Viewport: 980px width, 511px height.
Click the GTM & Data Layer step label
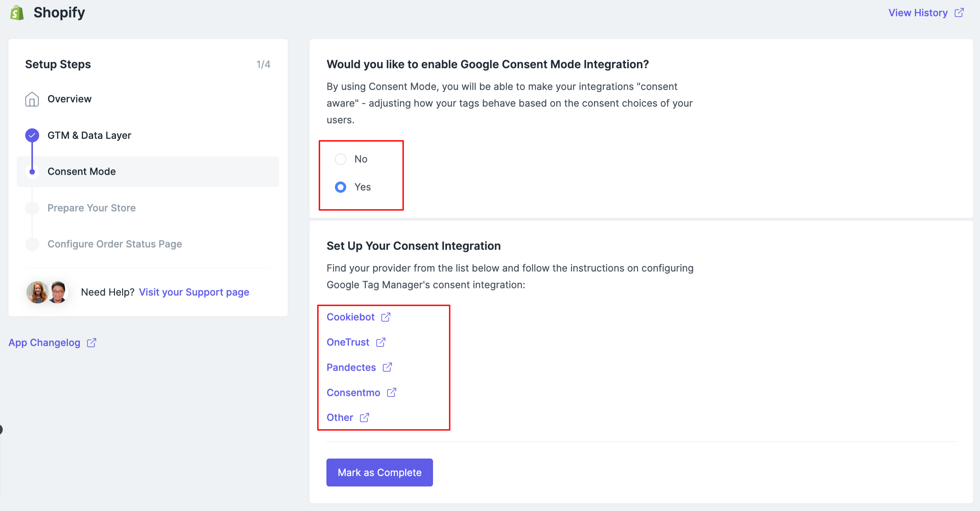(89, 135)
